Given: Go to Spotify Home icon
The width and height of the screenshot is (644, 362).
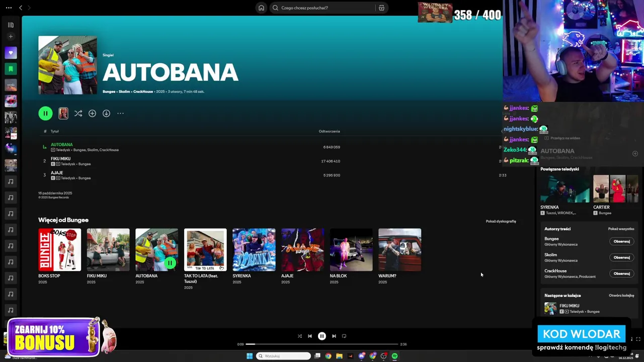Looking at the screenshot, I should pyautogui.click(x=261, y=8).
